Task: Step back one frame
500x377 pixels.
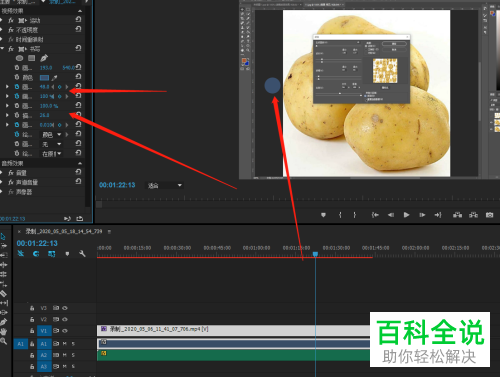Action: (x=391, y=215)
